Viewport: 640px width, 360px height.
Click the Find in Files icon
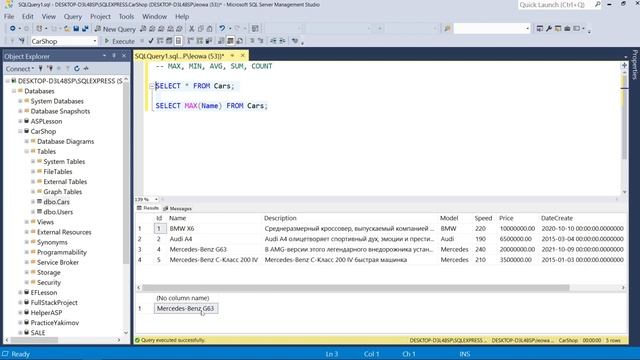click(448, 29)
